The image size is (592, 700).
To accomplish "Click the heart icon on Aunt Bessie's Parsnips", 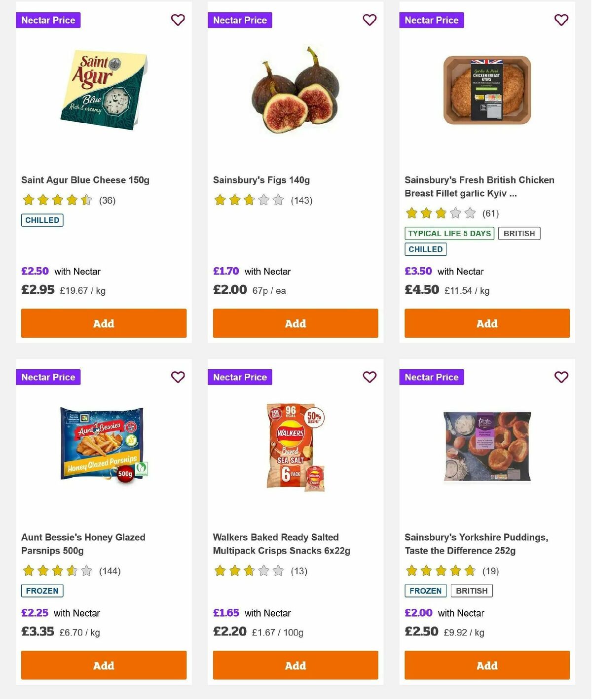I will point(178,377).
